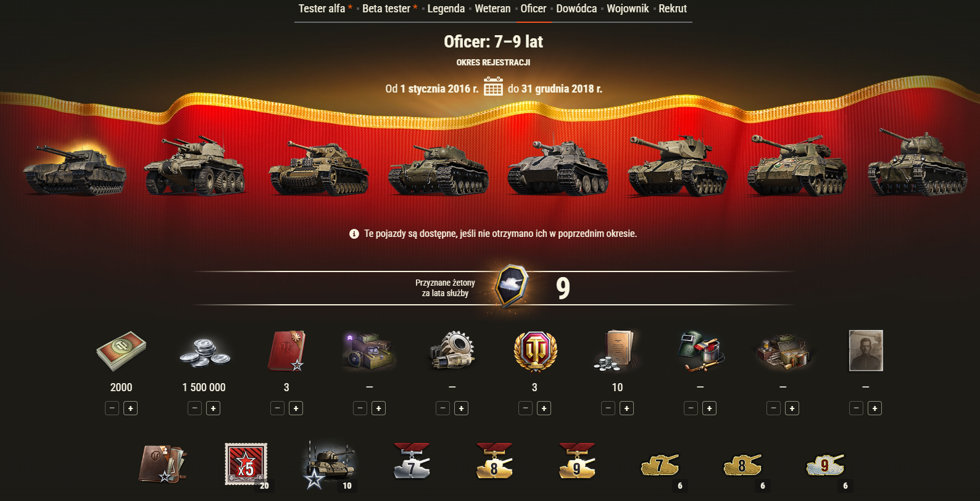Click the x5 red stamp icon

coord(246,463)
